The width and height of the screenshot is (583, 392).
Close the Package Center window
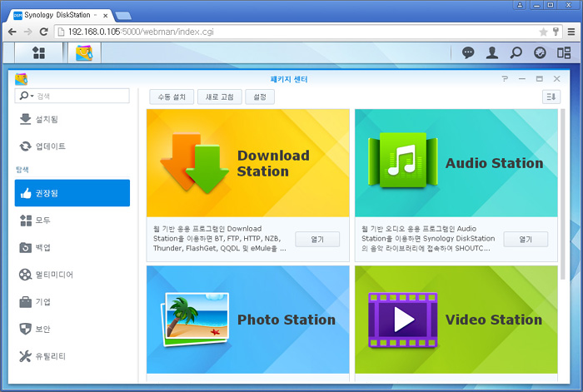click(x=556, y=79)
